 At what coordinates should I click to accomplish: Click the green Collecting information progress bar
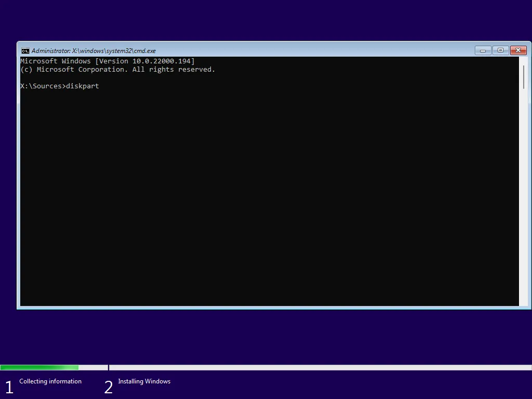39,367
